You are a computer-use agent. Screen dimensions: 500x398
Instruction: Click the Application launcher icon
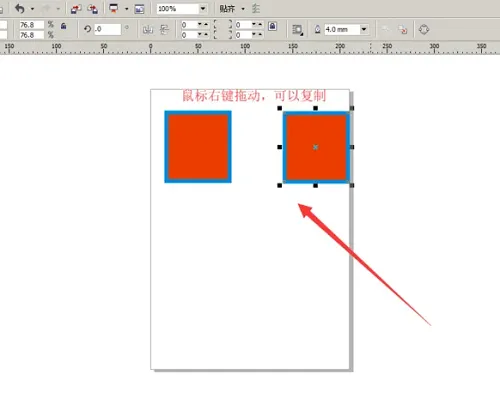coord(114,8)
